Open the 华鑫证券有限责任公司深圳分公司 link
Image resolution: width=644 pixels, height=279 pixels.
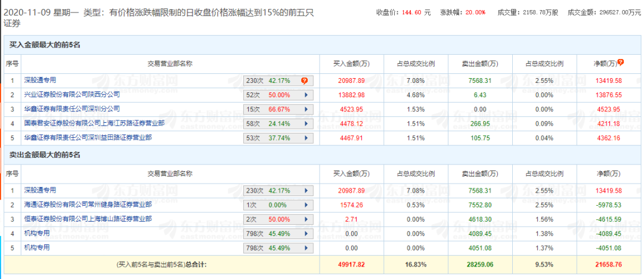[x=72, y=109]
